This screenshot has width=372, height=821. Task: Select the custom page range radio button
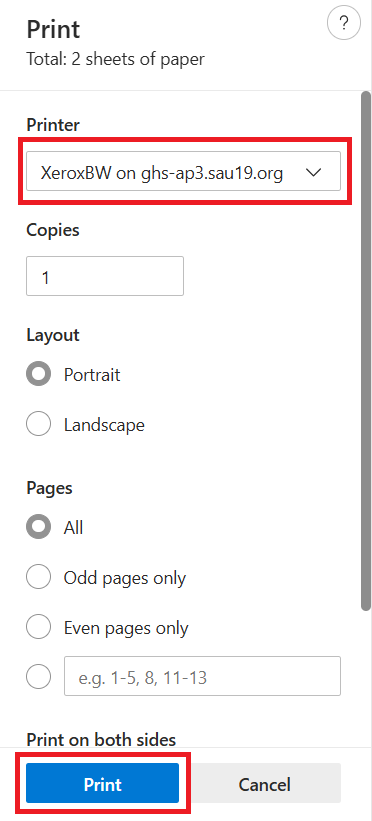point(38,678)
